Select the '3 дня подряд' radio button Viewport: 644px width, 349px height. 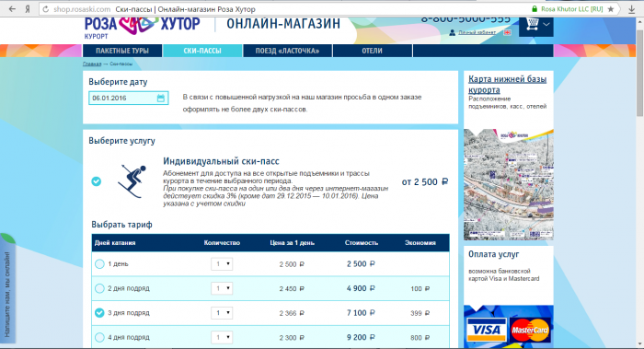[x=99, y=313]
